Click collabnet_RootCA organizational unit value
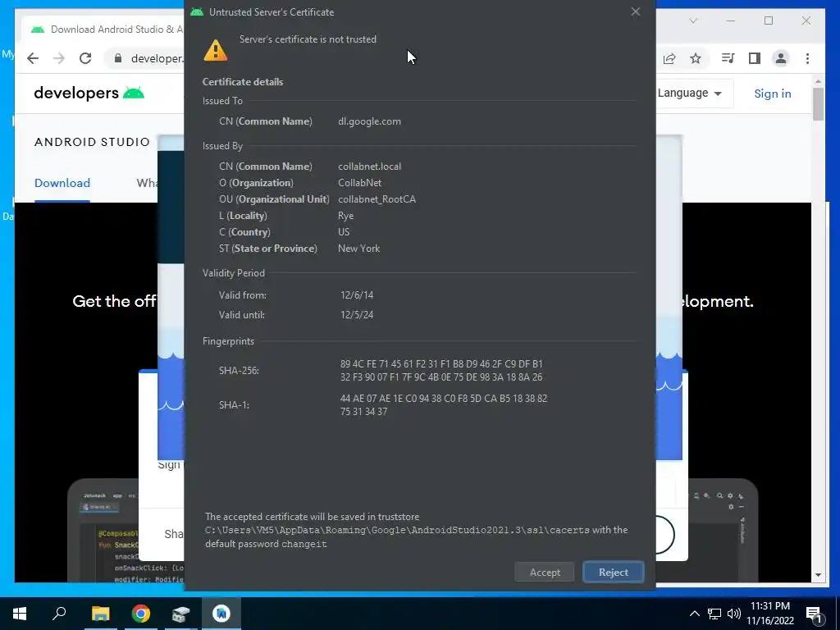Screen dimensions: 840x630 [377, 199]
